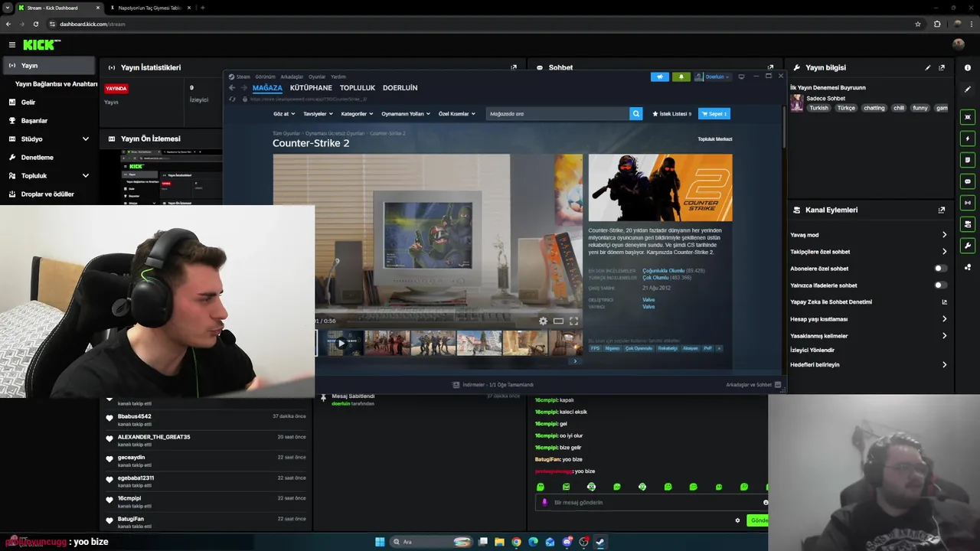Toggle the wrench panel icon
The height and width of the screenshot is (551, 980).
tap(968, 246)
